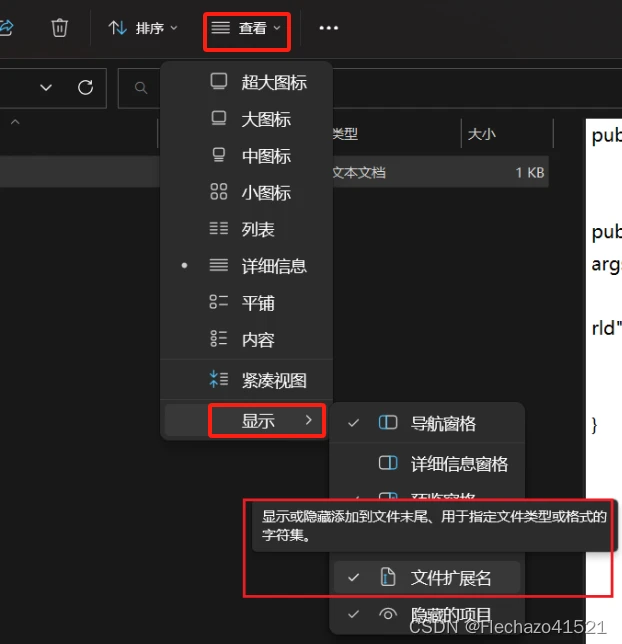Toggle 导航窗格 navigation pane
Screen dimensions: 622x644
(x=427, y=423)
